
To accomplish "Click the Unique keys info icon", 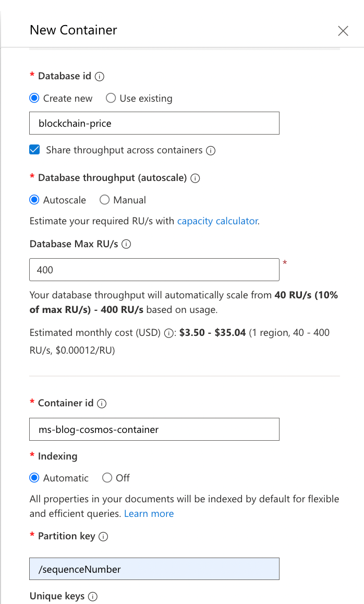I will point(93,597).
